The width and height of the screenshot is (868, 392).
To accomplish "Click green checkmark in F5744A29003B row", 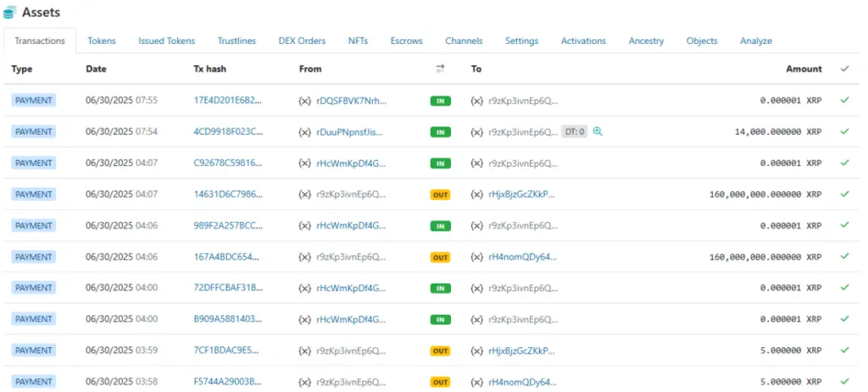I will [x=844, y=382].
